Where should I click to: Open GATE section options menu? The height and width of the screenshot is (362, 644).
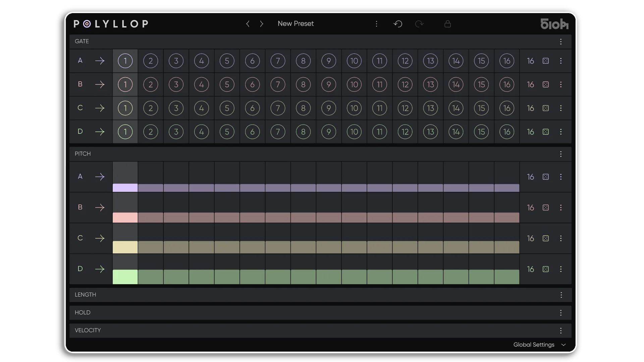(x=561, y=42)
